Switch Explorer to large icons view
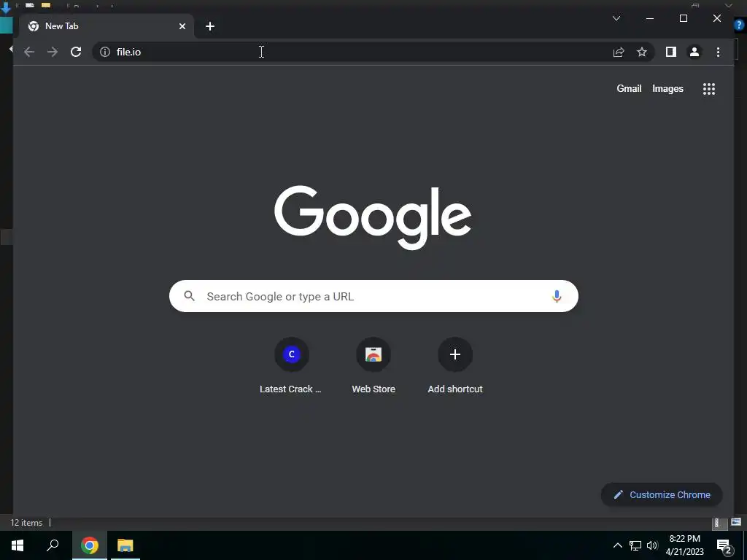The height and width of the screenshot is (560, 747). pyautogui.click(x=736, y=522)
